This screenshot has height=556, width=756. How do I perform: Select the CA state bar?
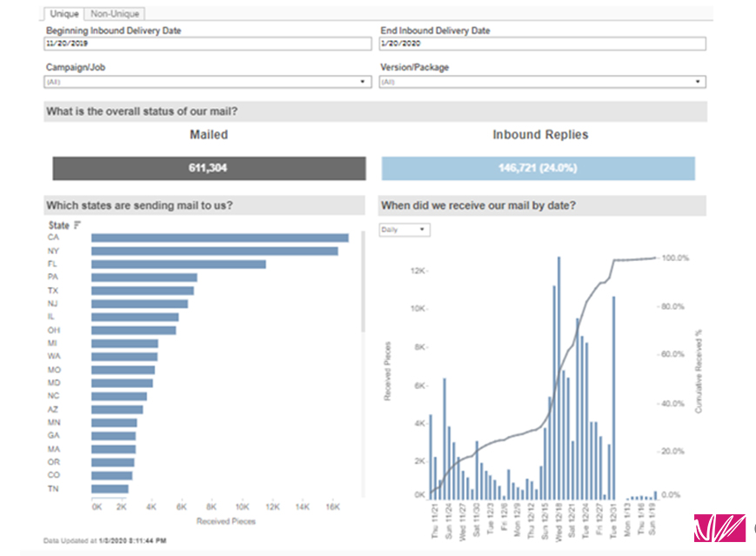pyautogui.click(x=220, y=238)
